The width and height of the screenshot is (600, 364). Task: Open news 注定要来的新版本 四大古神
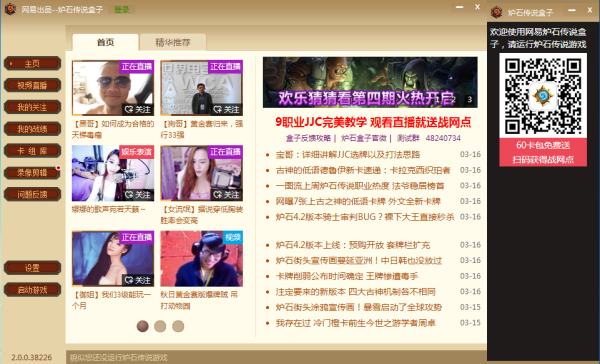tap(355, 292)
